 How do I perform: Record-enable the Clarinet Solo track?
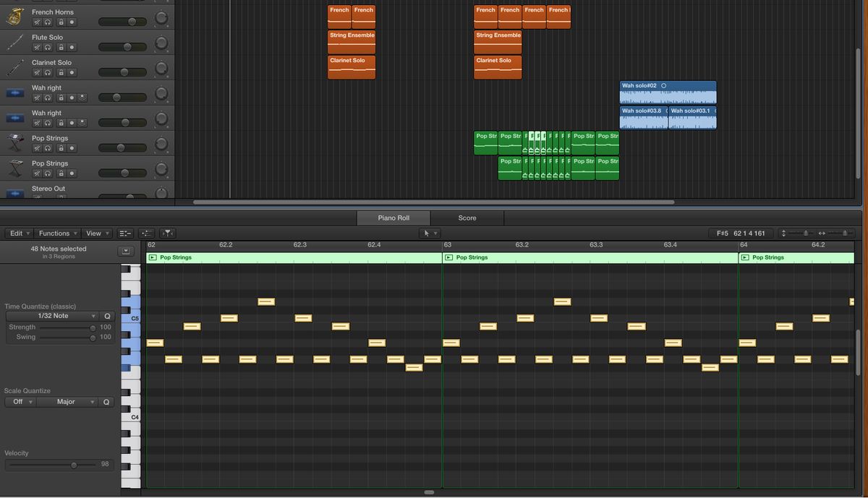(x=72, y=72)
